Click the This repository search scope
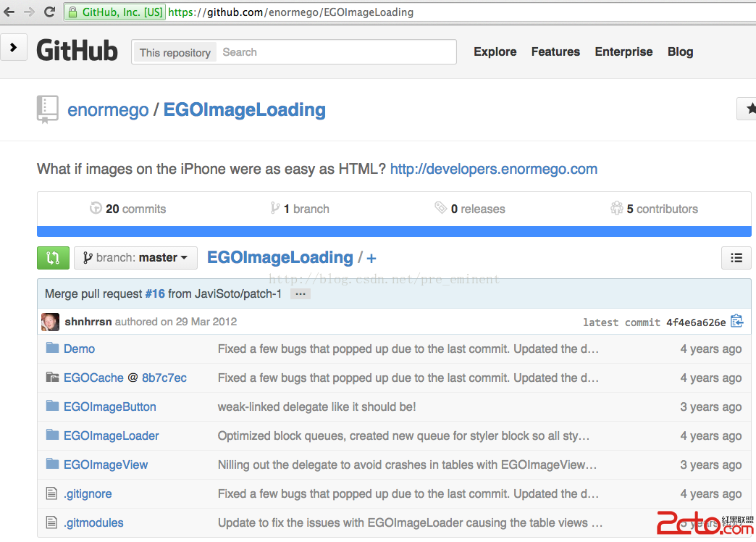The width and height of the screenshot is (756, 542). point(175,53)
